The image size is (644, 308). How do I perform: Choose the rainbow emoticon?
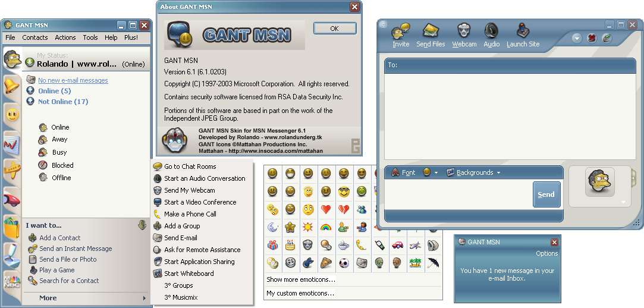pos(326,227)
